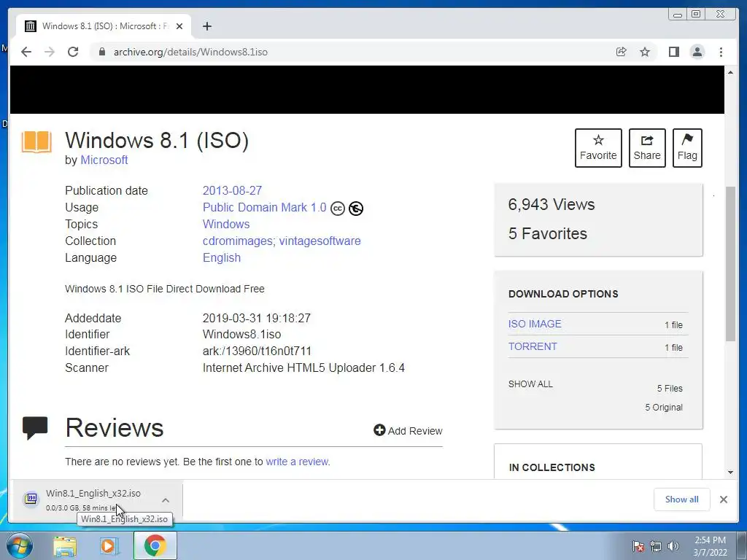Follow the write a review link

coord(297,462)
